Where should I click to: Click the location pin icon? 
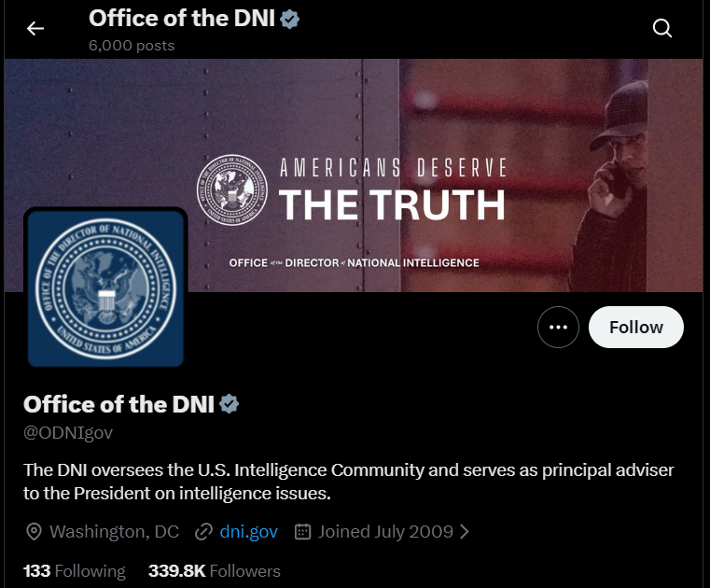coord(34,532)
